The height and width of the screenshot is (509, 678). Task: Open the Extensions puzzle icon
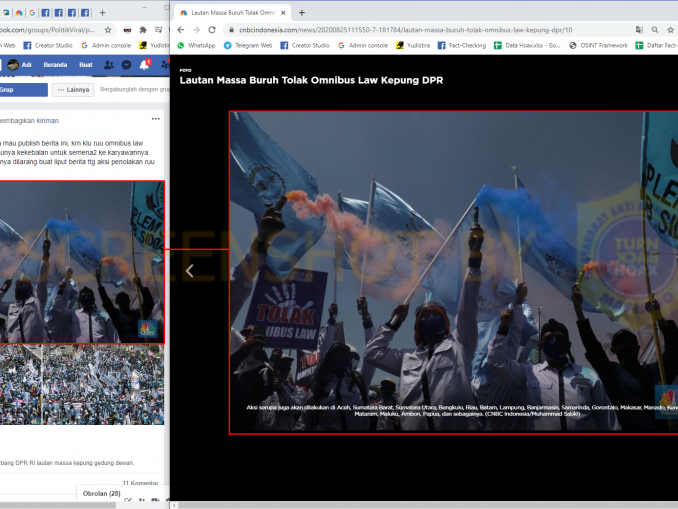(x=143, y=30)
